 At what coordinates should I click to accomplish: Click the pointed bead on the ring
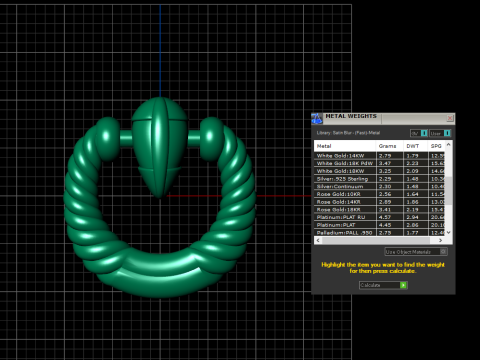click(160, 147)
